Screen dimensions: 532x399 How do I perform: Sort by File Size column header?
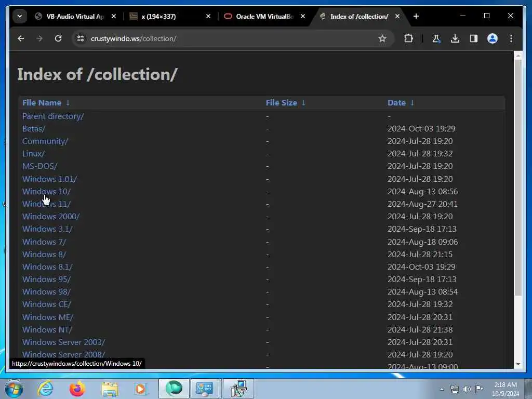pos(281,103)
